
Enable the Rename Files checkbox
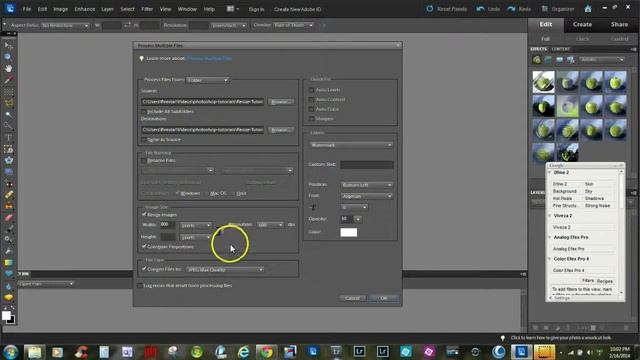(x=144, y=160)
